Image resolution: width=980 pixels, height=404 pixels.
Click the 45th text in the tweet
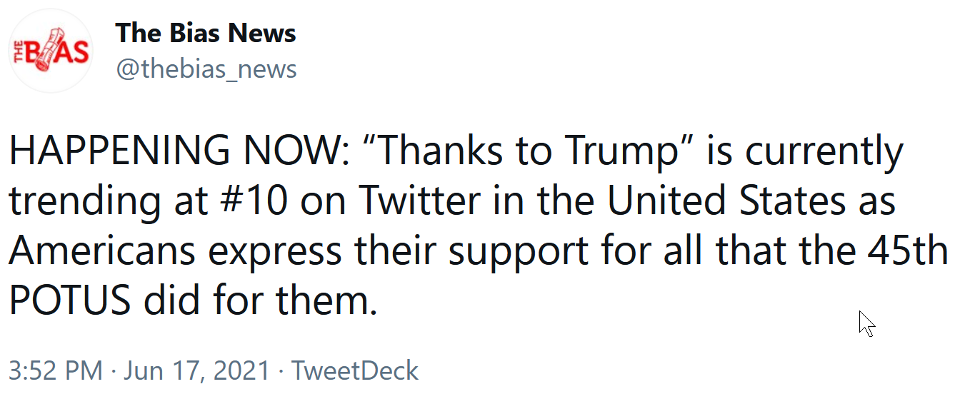click(907, 251)
